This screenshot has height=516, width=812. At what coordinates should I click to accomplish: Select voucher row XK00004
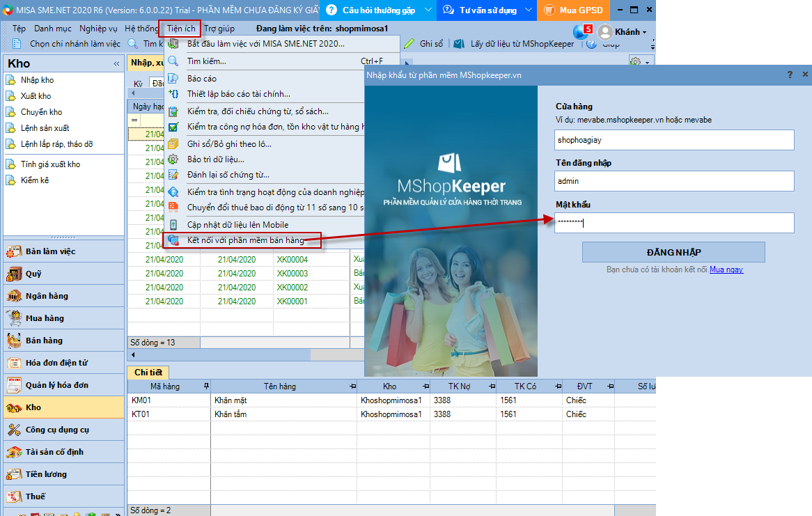tap(246, 260)
